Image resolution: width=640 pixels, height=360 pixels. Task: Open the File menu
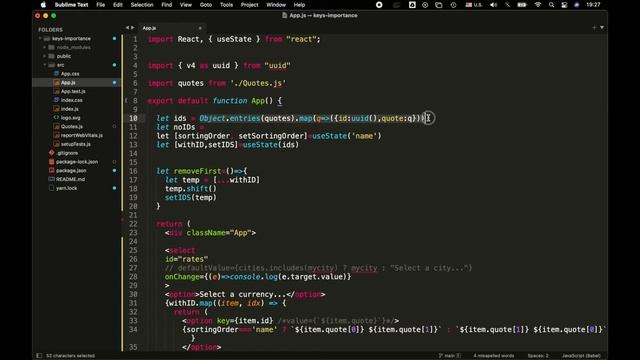[x=100, y=5]
